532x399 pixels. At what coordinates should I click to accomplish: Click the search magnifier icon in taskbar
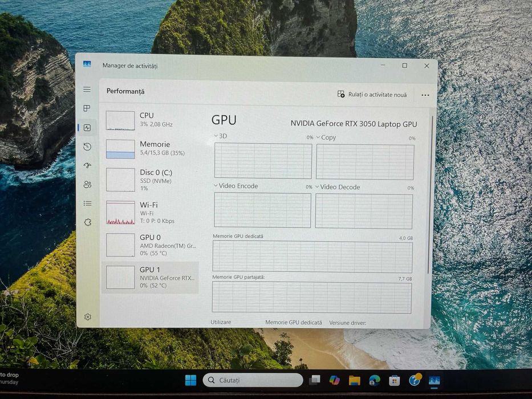212,380
